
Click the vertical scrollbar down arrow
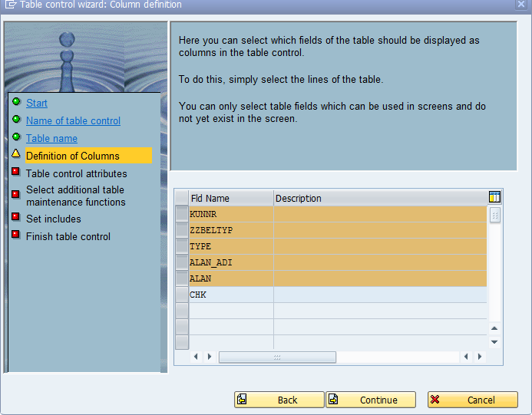tap(494, 342)
